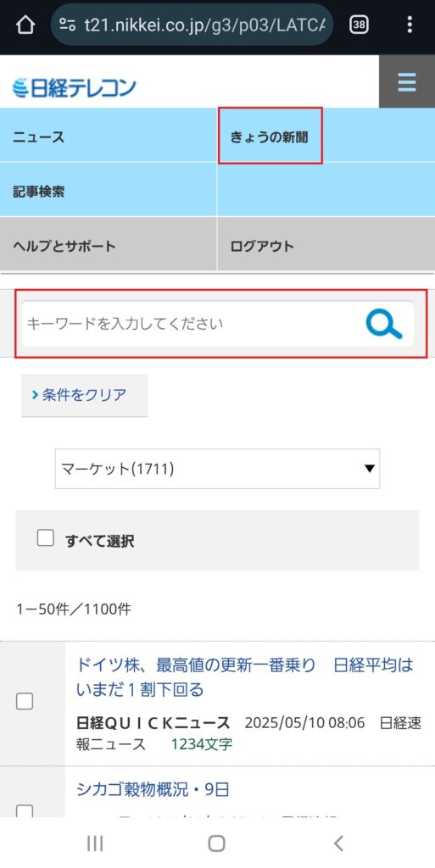Viewport: 435px width, 868px height.
Task: Focus the キーワードを入力してください search field
Action: click(191, 324)
